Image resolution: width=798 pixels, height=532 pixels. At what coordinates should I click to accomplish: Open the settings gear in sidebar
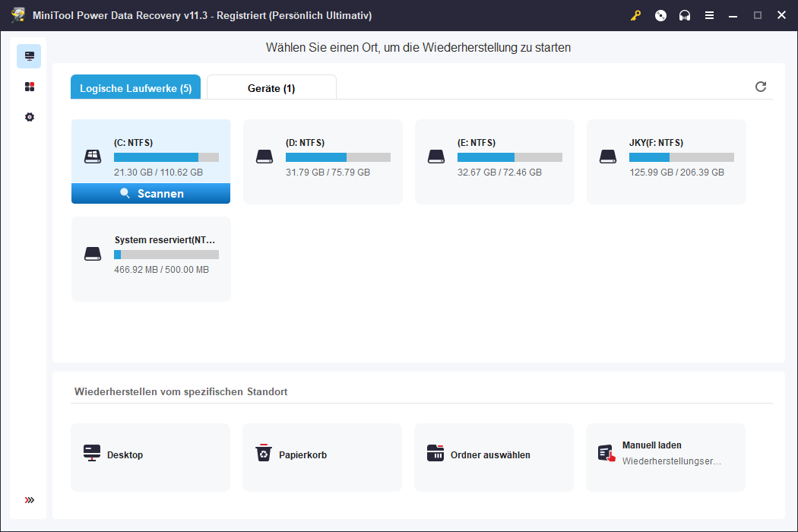click(x=30, y=117)
